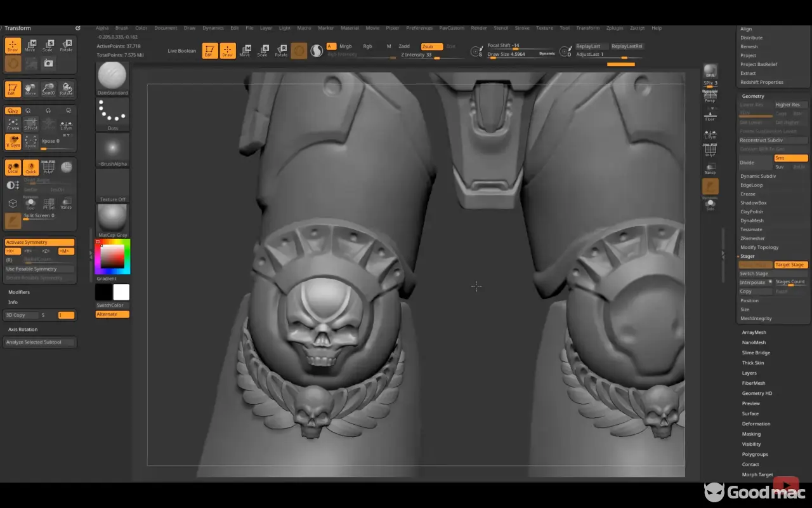This screenshot has height=508, width=812.
Task: Expand the Deformation subpalette
Action: coord(756,424)
